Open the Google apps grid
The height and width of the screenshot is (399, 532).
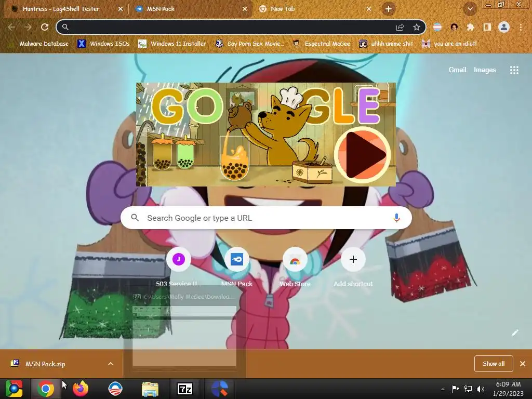pyautogui.click(x=514, y=70)
